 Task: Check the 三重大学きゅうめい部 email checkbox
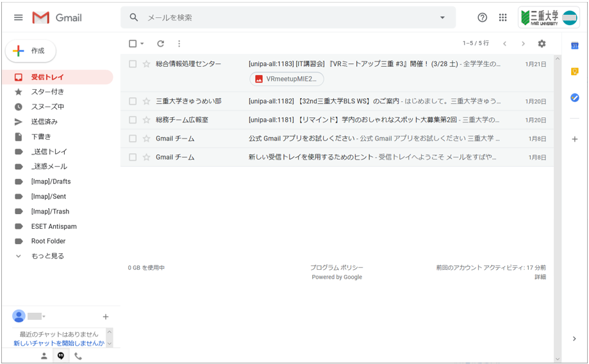coord(133,101)
